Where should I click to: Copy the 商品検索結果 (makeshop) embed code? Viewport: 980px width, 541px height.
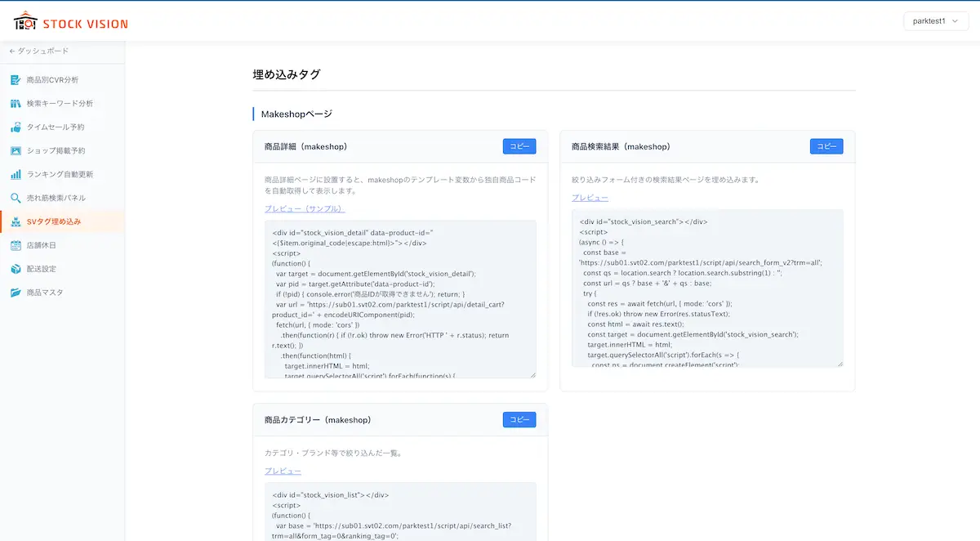tap(826, 146)
